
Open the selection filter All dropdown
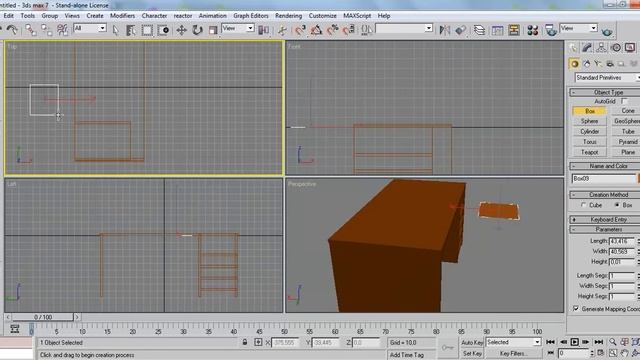click(90, 28)
